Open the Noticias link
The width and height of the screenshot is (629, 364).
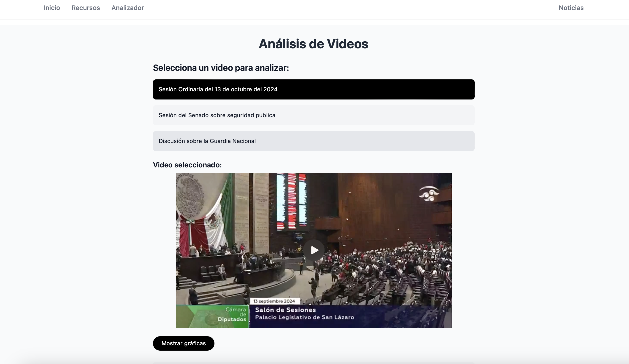pos(571,8)
